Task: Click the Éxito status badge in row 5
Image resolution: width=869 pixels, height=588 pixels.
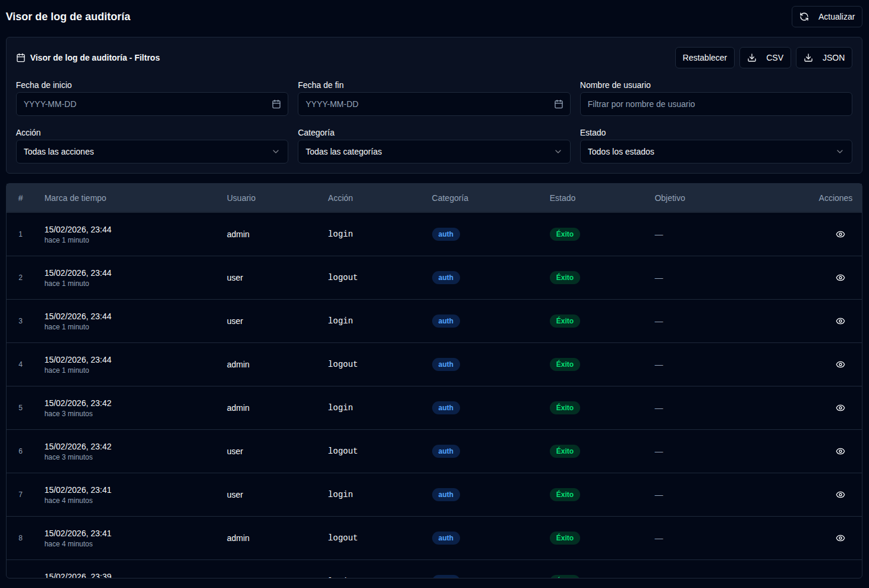Action: [x=564, y=408]
